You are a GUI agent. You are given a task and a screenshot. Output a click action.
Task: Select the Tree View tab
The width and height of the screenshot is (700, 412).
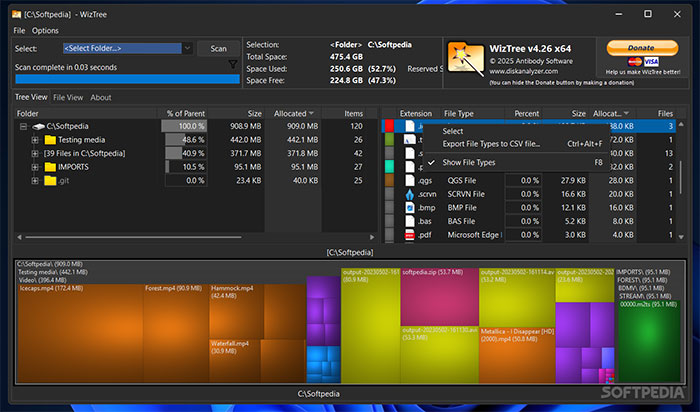31,97
